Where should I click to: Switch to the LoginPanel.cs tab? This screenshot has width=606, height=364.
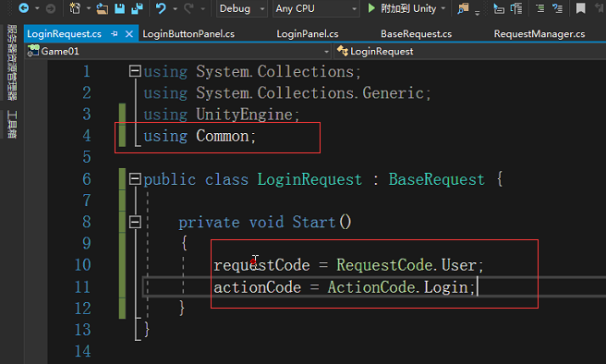point(308,34)
